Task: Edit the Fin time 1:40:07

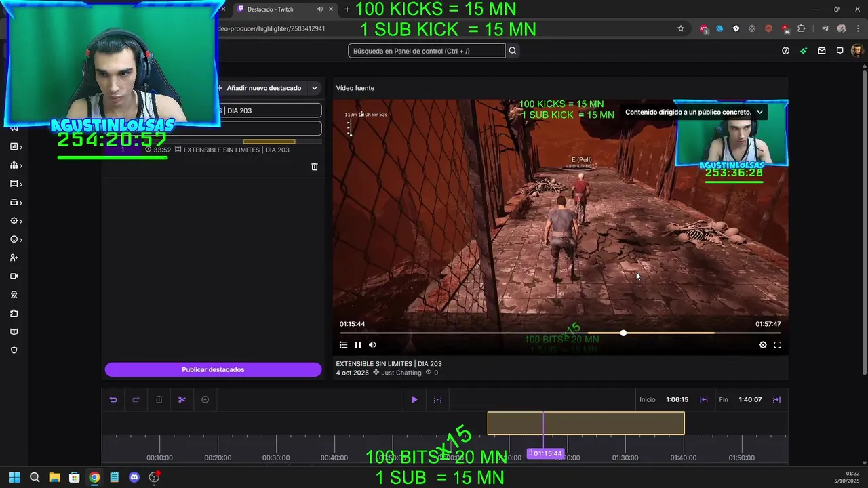Action: pyautogui.click(x=750, y=400)
